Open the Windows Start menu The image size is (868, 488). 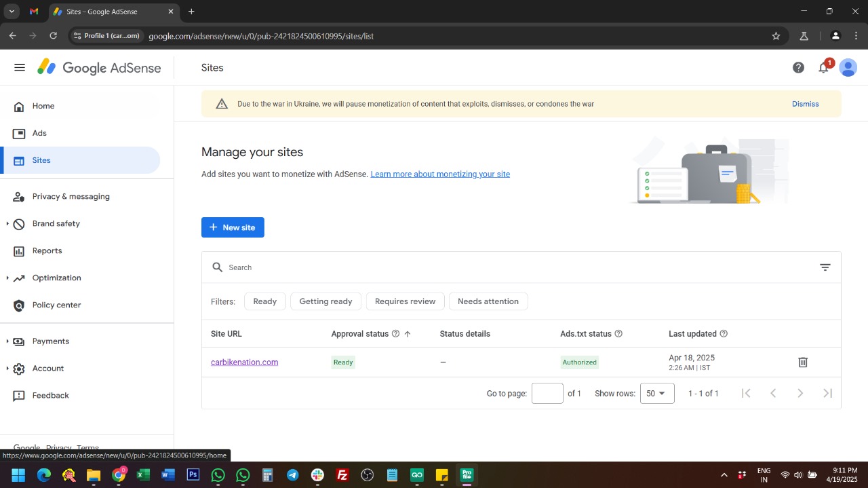point(18,475)
